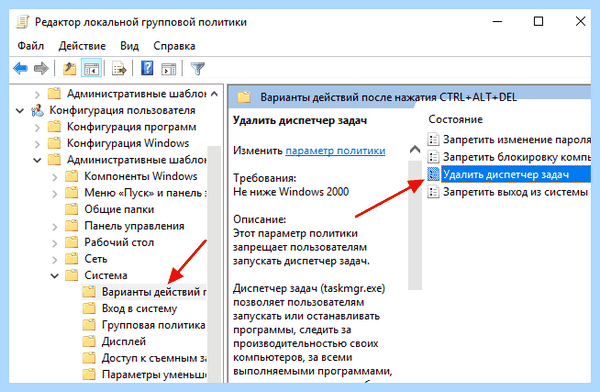Expand the Рабочий стол node
Viewport: 600px width, 392px height.
coord(55,243)
